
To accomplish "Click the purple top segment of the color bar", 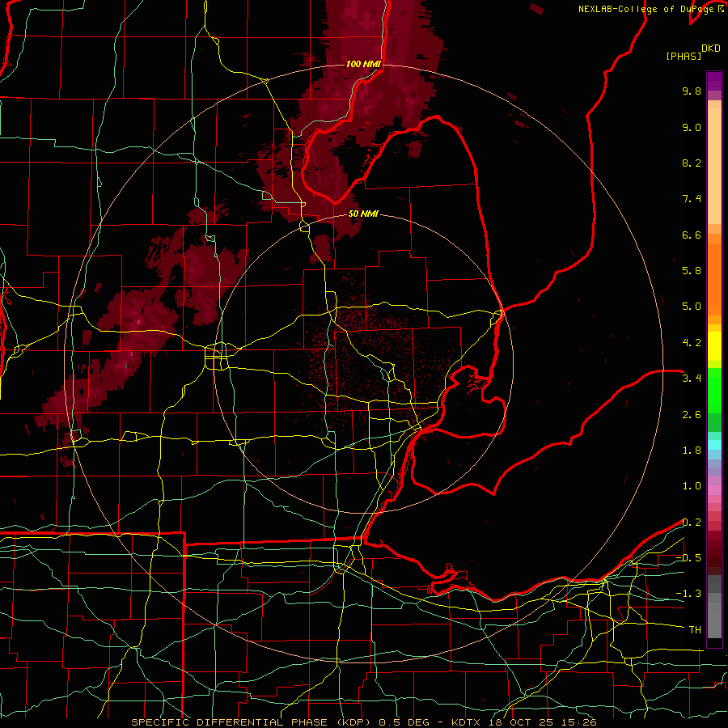I will coord(714,81).
